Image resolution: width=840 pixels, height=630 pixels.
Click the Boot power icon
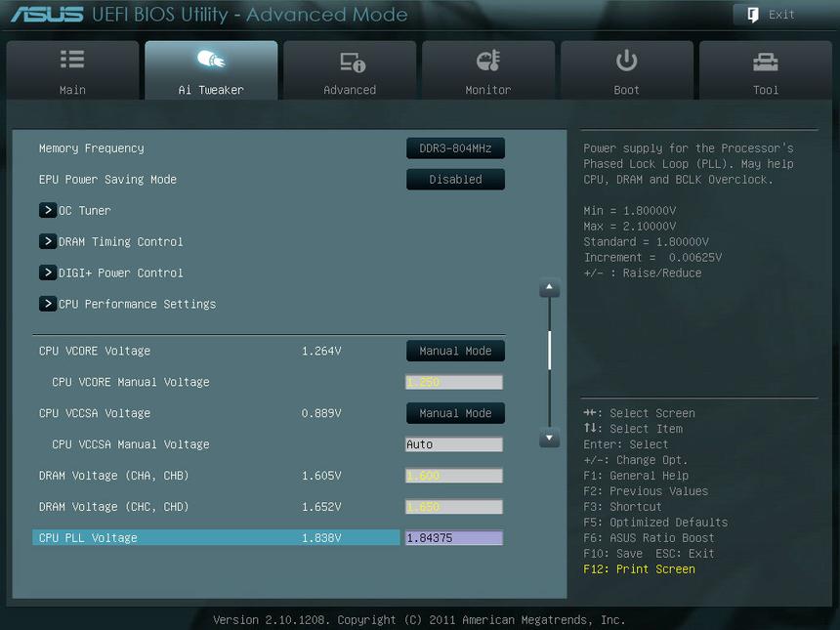(x=626, y=61)
